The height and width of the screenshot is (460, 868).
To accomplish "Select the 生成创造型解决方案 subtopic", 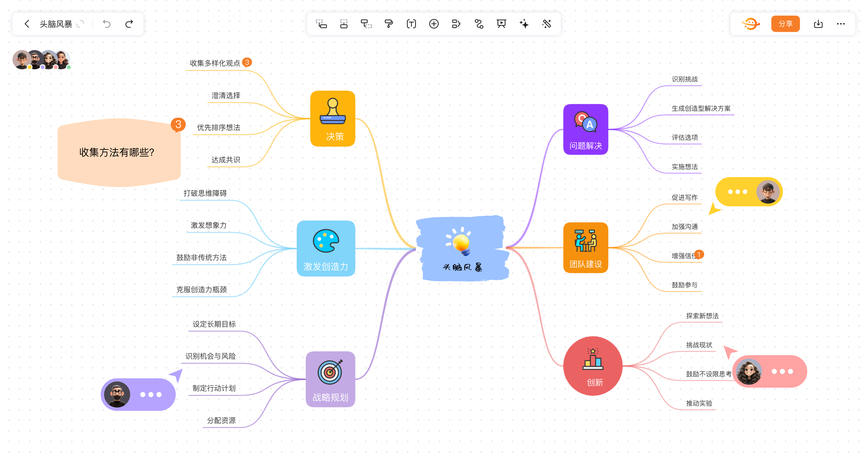I will 701,108.
